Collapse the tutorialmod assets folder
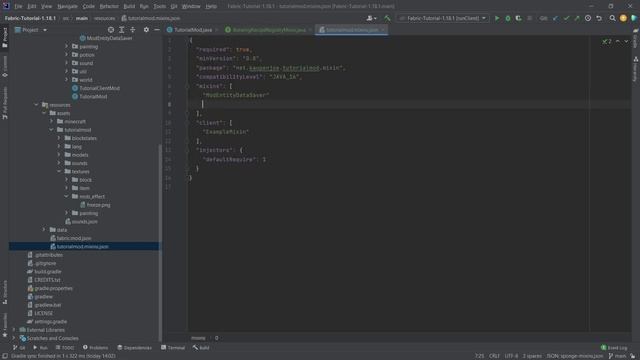The image size is (640, 360). pyautogui.click(x=51, y=130)
